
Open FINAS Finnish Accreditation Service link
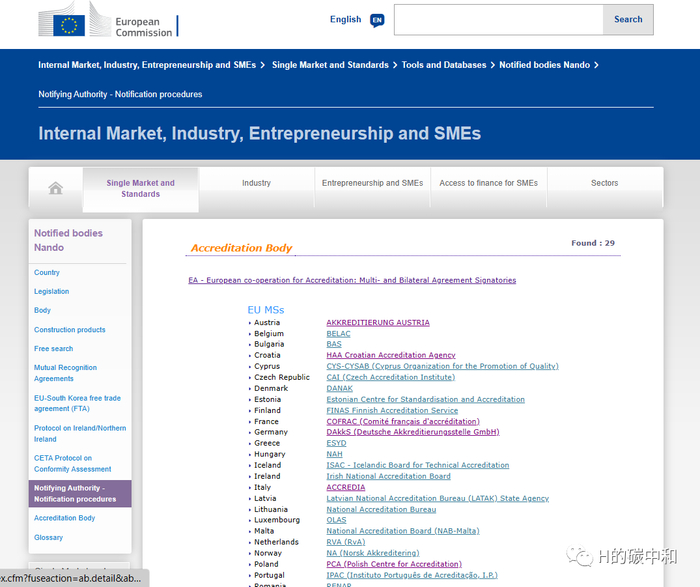pos(392,410)
